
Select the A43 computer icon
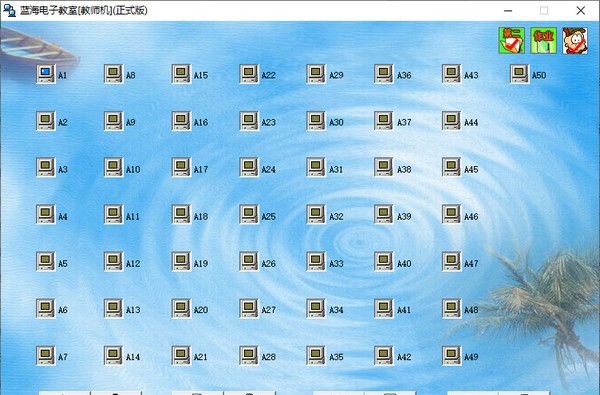point(452,74)
